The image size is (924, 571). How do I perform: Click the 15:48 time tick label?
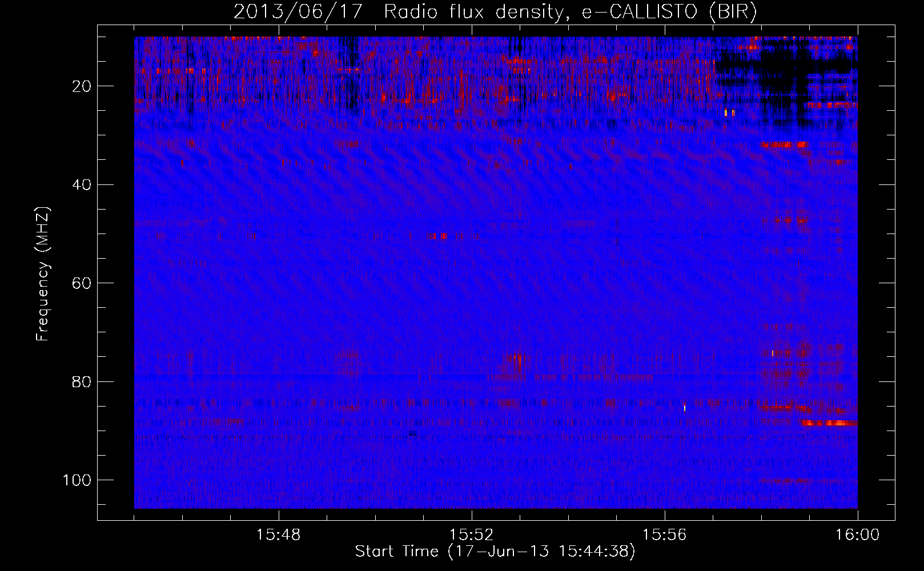279,535
